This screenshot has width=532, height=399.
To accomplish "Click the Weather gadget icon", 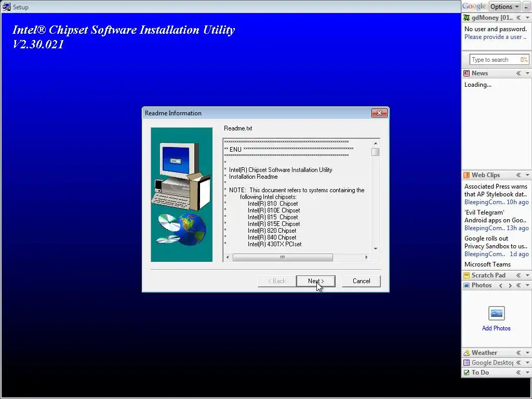I will coord(467,353).
